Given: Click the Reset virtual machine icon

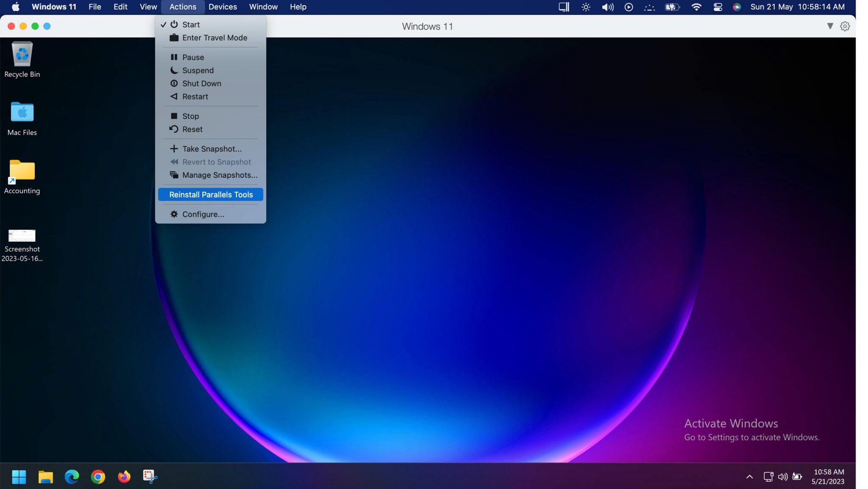Looking at the screenshot, I should pos(174,129).
